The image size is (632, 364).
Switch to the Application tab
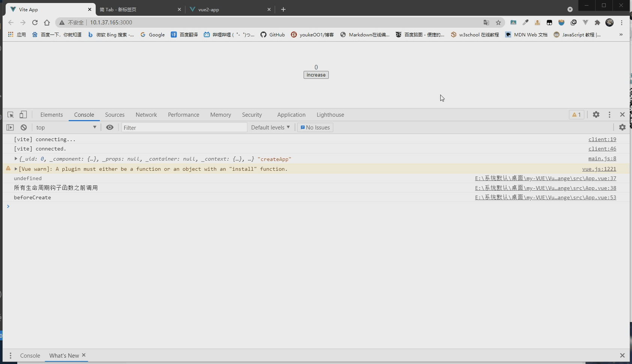pyautogui.click(x=291, y=115)
